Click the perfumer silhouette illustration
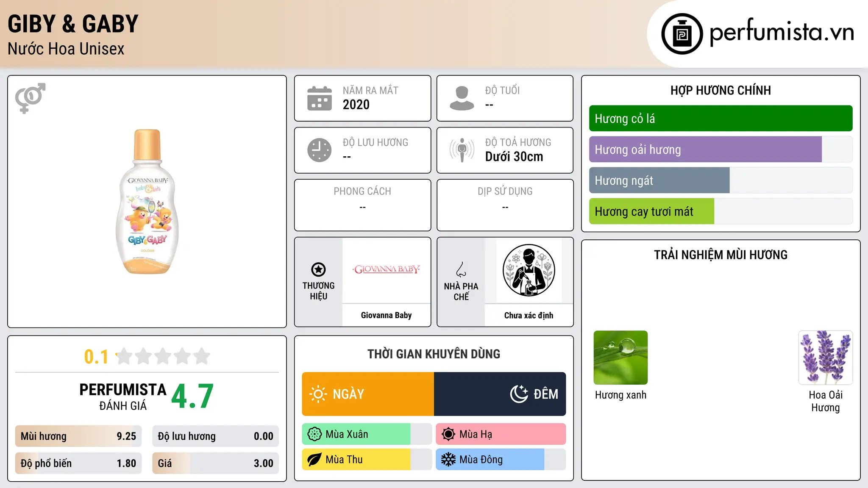The height and width of the screenshot is (488, 868). (529, 270)
